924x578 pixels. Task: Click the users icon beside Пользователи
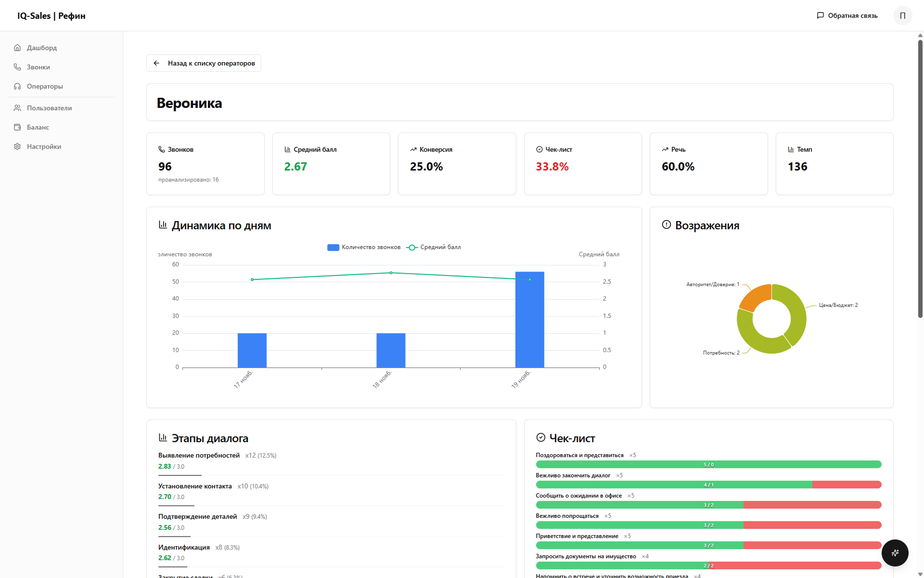17,108
